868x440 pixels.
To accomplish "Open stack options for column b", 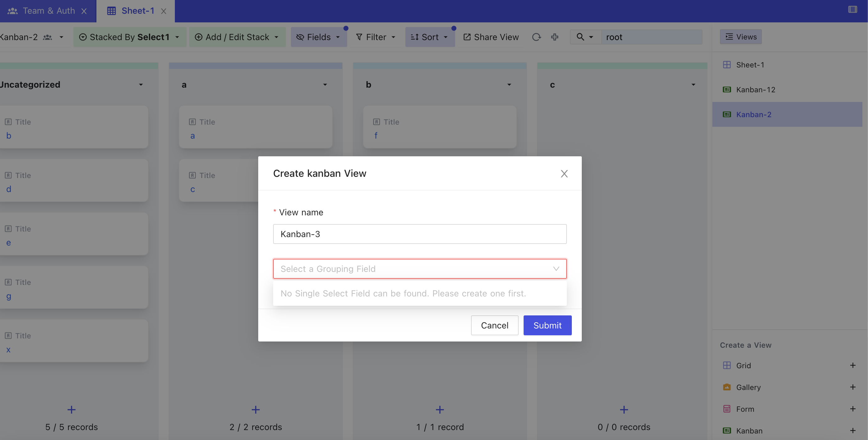I will [509, 85].
